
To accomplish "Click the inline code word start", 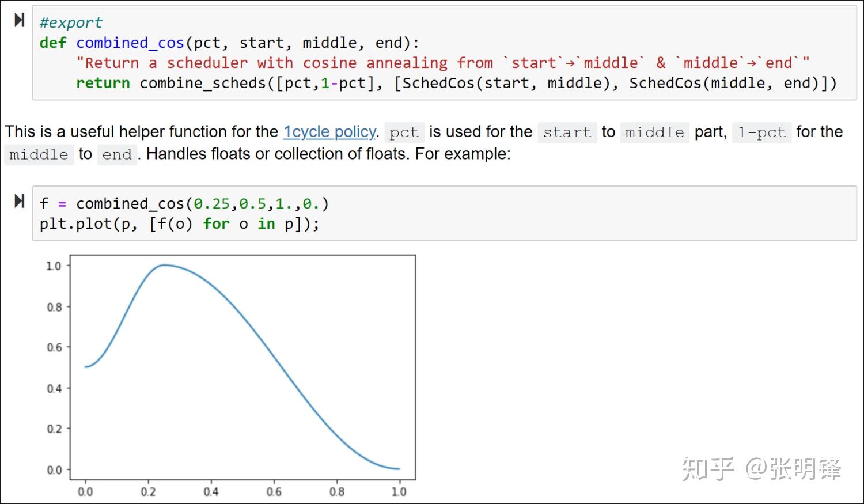I will coord(567,132).
